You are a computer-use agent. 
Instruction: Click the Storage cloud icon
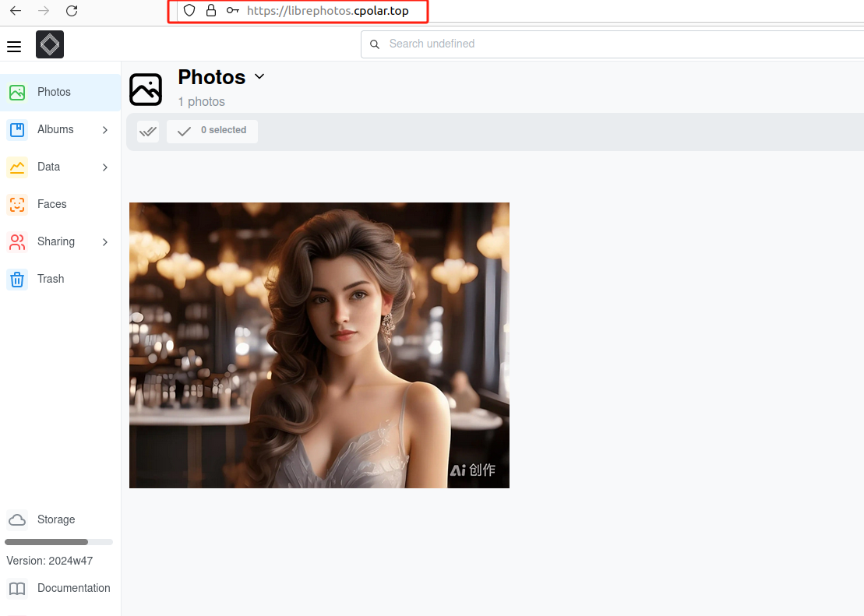click(x=17, y=519)
